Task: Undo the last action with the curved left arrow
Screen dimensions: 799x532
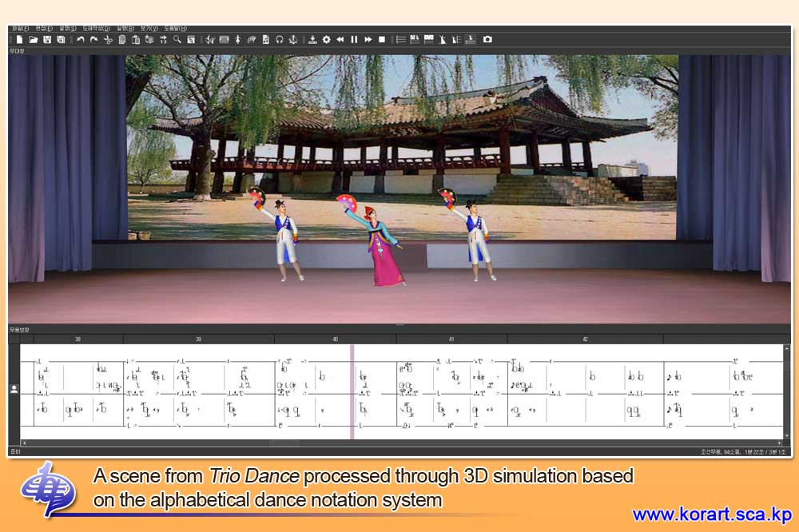Action: click(x=81, y=39)
